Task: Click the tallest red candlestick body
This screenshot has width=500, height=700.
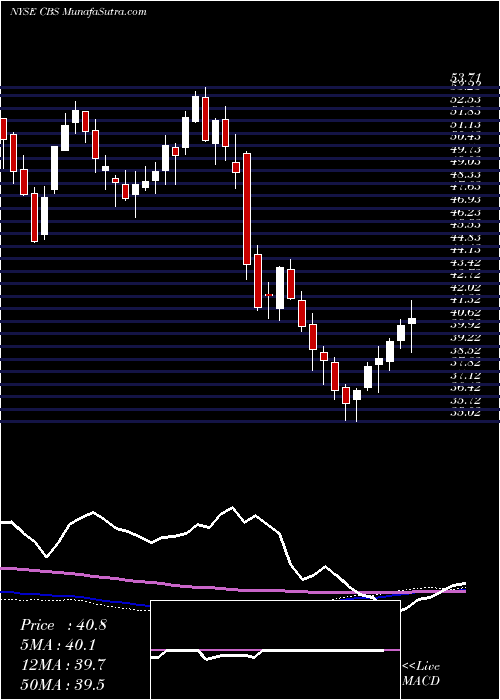Action: coord(247,208)
